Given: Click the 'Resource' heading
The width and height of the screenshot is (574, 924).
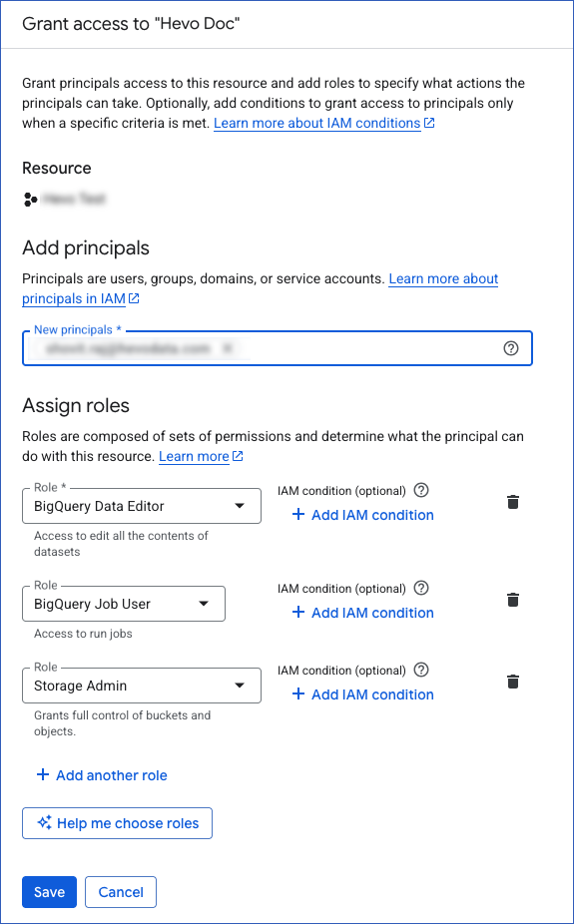Looking at the screenshot, I should (57, 168).
